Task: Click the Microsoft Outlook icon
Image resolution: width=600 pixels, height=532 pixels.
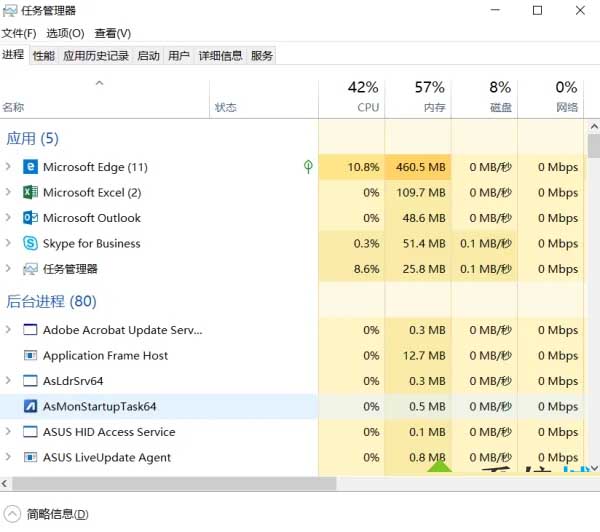Action: click(30, 218)
